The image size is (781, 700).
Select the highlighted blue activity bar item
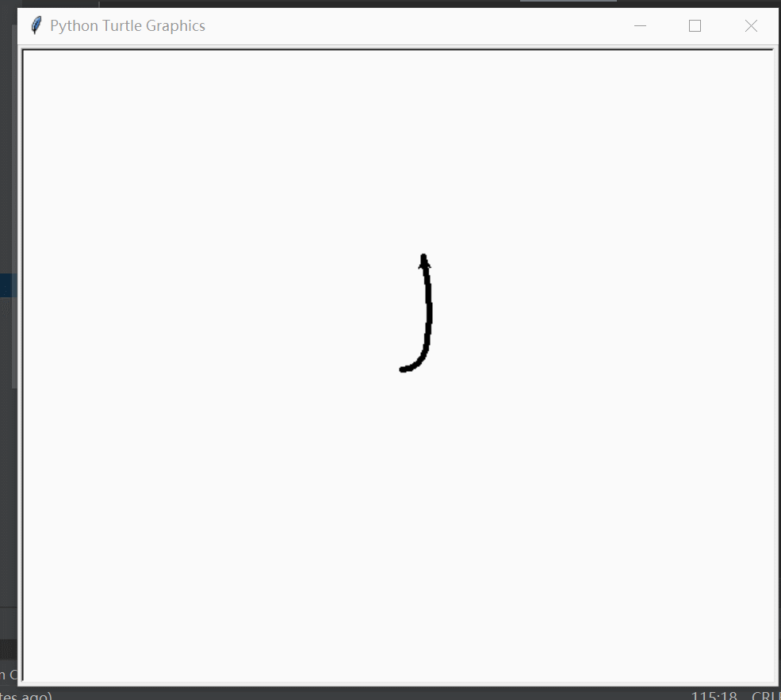8,285
